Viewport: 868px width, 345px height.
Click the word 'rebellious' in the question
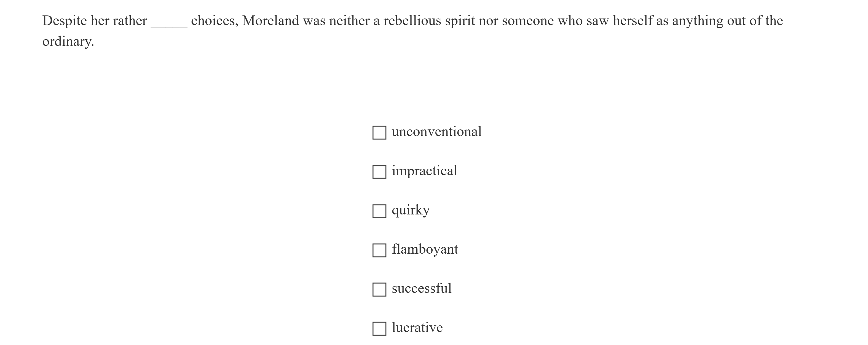coord(412,21)
